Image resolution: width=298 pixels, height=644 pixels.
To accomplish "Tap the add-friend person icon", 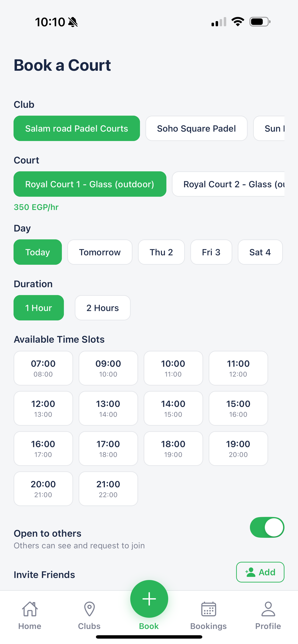I will [250, 572].
